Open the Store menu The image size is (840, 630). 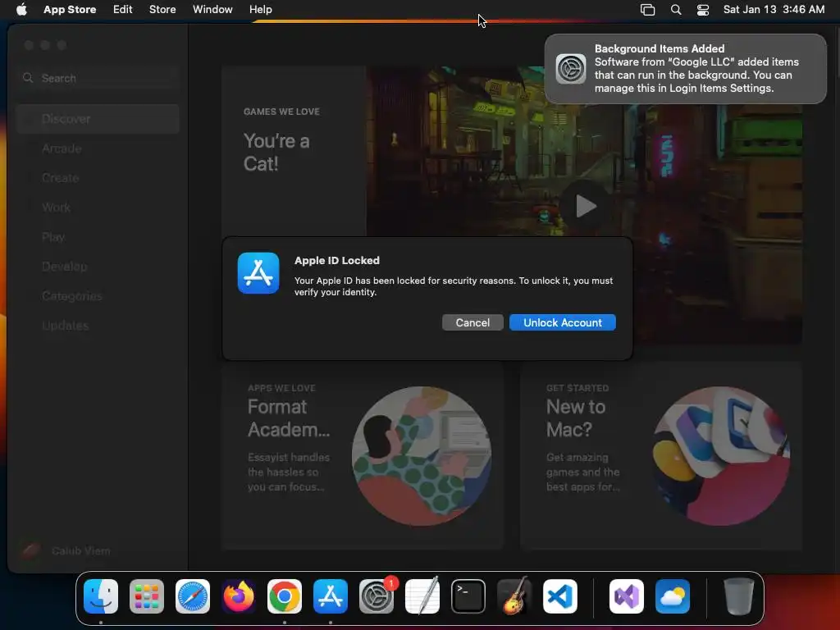coord(162,9)
